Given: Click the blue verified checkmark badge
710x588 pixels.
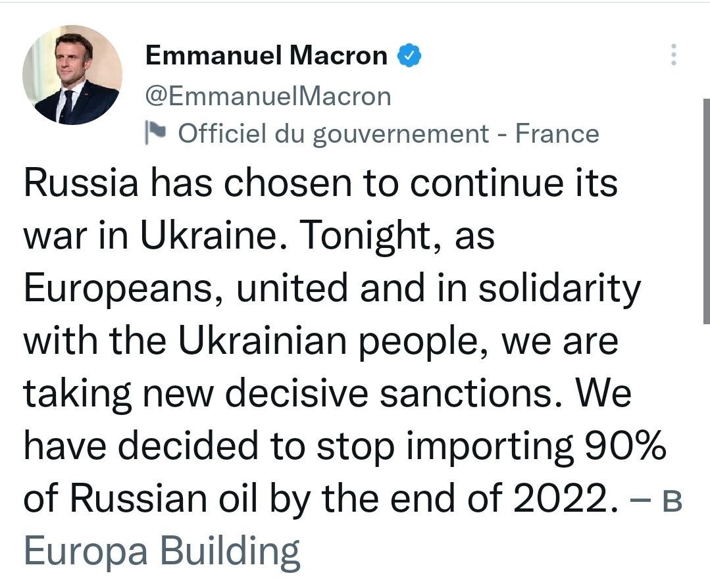Looking at the screenshot, I should click(409, 55).
